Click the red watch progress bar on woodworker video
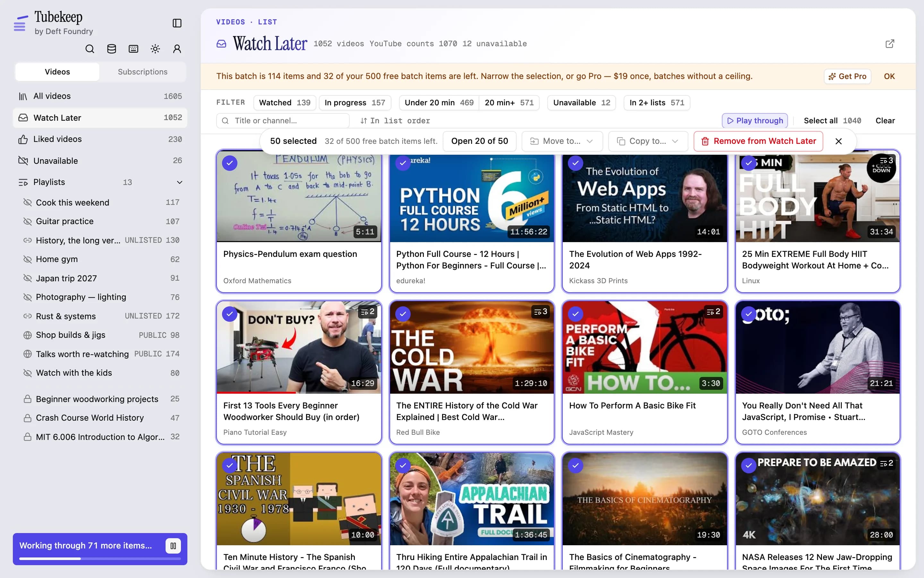This screenshot has height=578, width=924. coord(256,392)
